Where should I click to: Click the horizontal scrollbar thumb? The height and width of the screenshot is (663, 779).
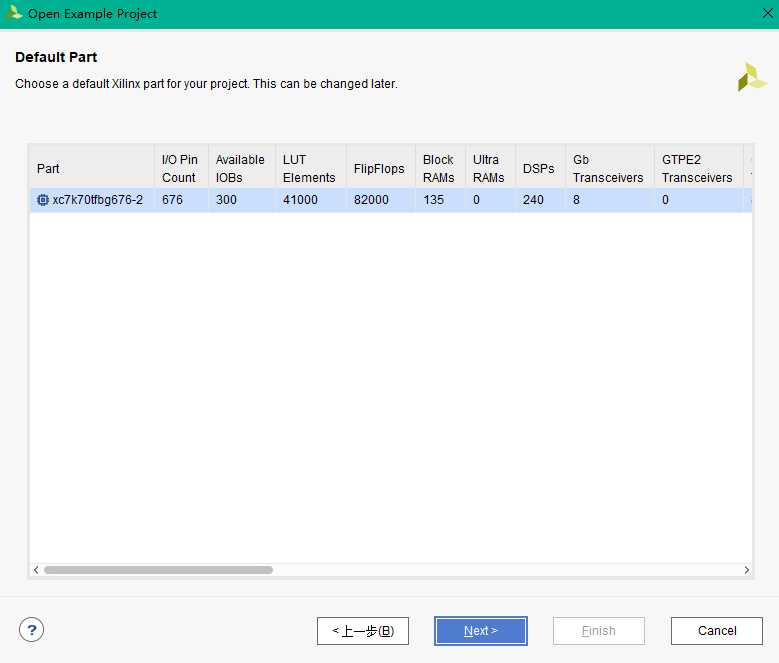click(x=158, y=570)
